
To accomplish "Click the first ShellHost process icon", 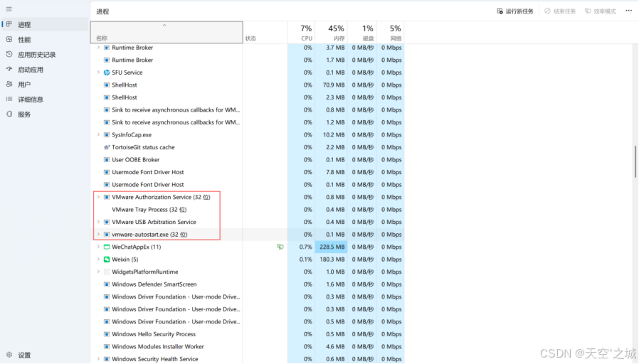I will pyautogui.click(x=107, y=85).
